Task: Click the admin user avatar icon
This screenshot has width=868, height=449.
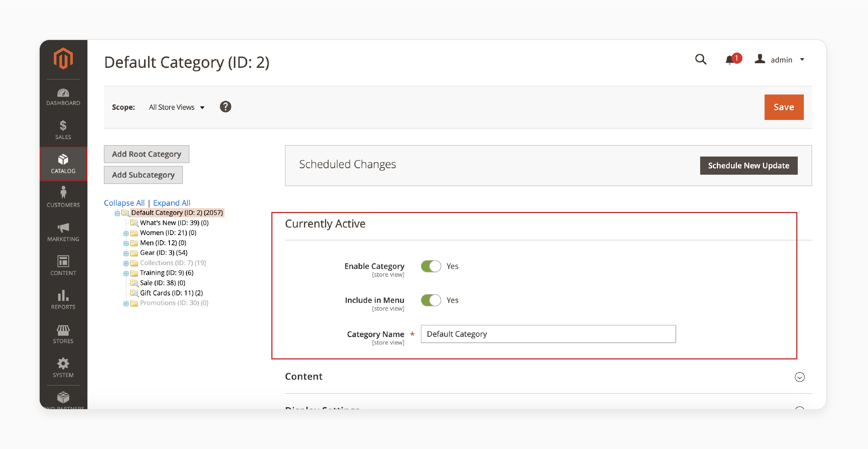Action: [x=759, y=59]
